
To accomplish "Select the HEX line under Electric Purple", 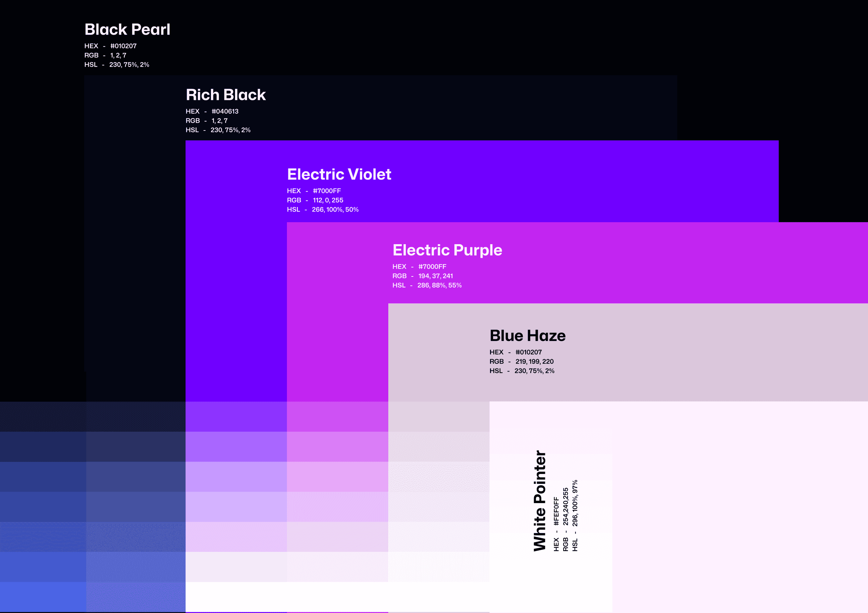I will click(419, 267).
